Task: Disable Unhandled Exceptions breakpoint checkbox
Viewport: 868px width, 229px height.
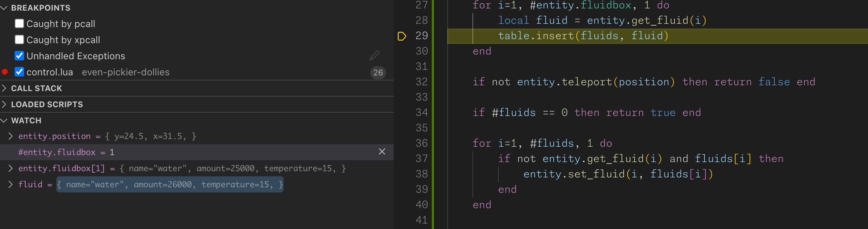Action: point(19,56)
